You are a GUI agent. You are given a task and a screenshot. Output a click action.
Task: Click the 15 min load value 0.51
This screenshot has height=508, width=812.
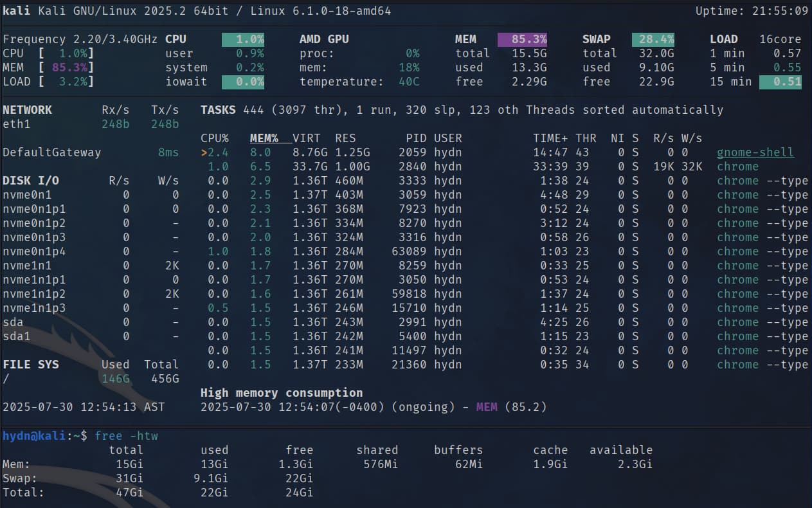(x=780, y=82)
